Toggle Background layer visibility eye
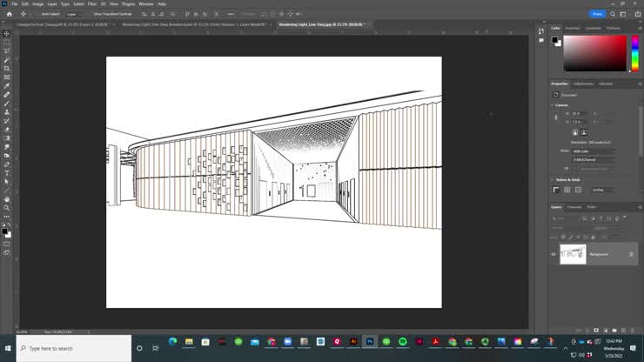The height and width of the screenshot is (362, 644). (x=553, y=254)
